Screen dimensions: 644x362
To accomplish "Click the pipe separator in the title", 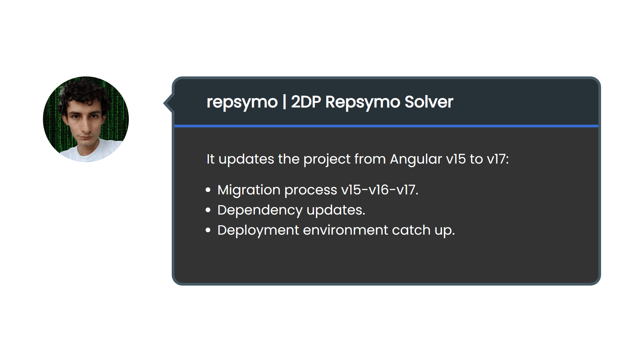I will click(x=284, y=102).
